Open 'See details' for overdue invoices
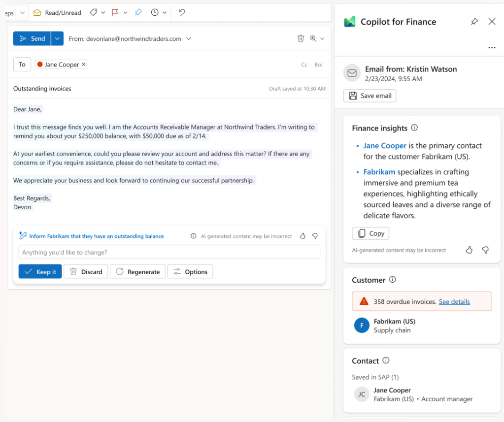 (454, 301)
